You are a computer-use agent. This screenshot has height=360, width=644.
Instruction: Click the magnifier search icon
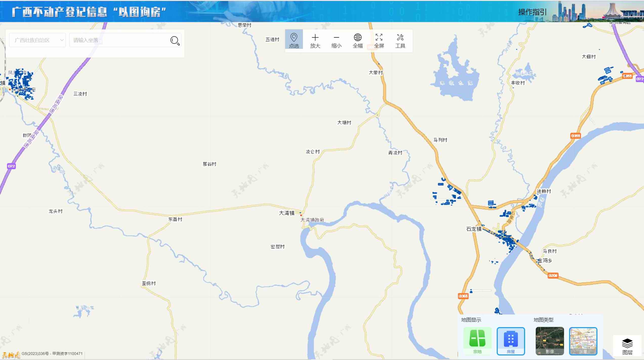175,40
